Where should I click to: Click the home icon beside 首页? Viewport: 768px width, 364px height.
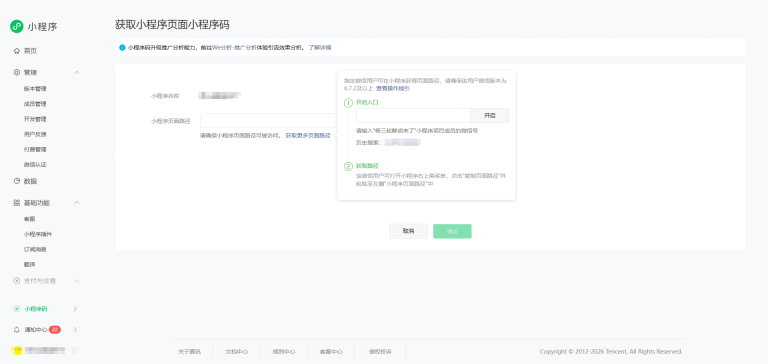(x=17, y=51)
